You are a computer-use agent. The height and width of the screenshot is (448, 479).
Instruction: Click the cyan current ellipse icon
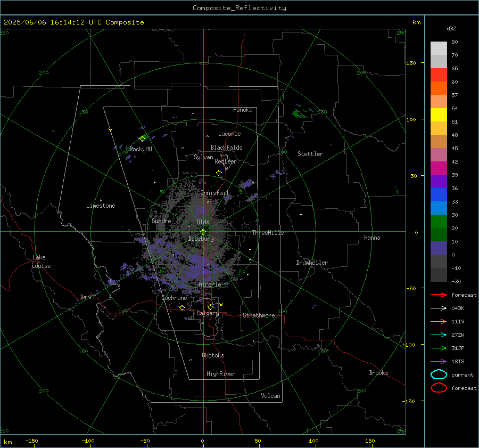439,374
